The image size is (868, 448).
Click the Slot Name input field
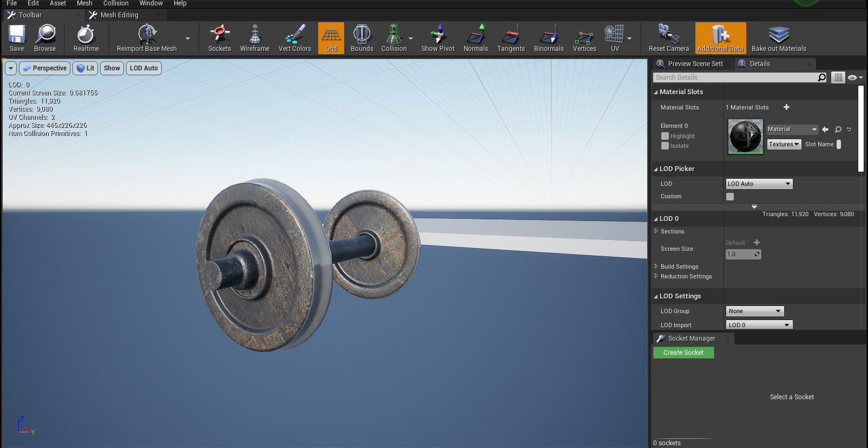[x=839, y=144]
